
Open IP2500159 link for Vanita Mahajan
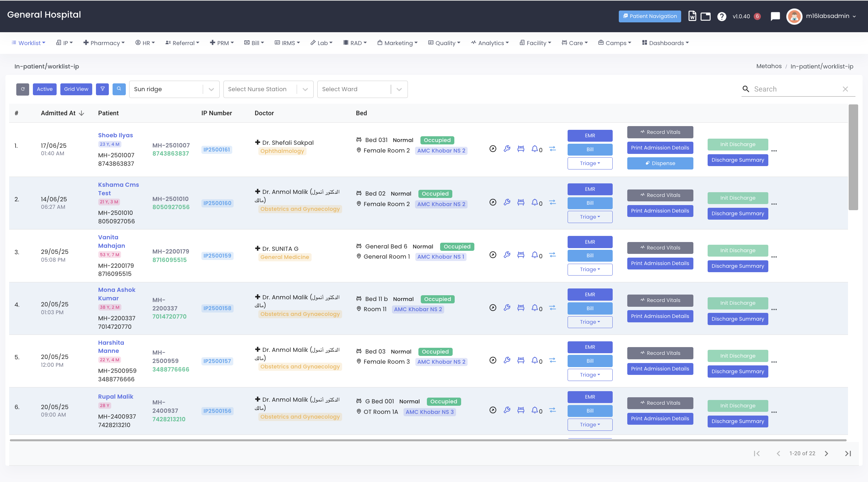click(x=217, y=256)
